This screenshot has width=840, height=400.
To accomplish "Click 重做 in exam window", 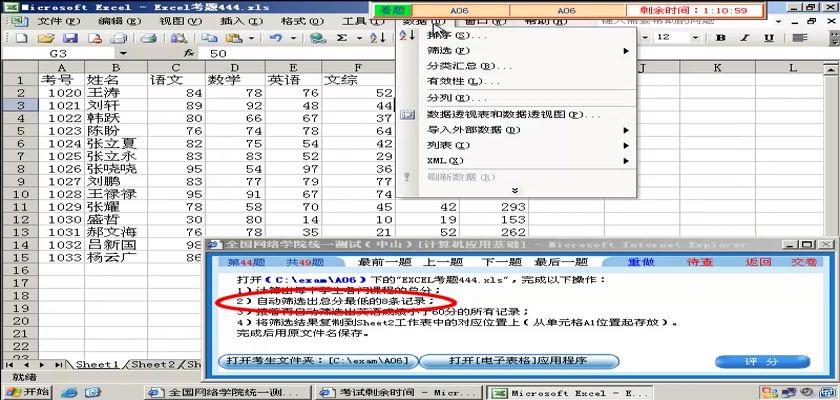I will tap(641, 262).
